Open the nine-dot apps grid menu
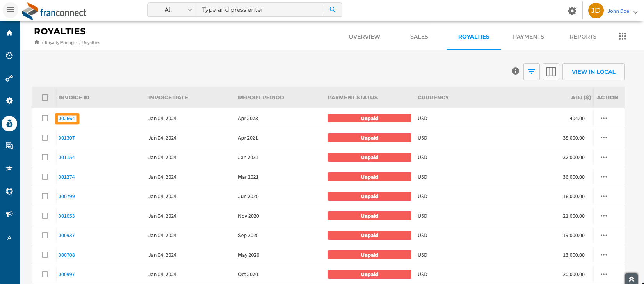The image size is (644, 284). point(623,36)
